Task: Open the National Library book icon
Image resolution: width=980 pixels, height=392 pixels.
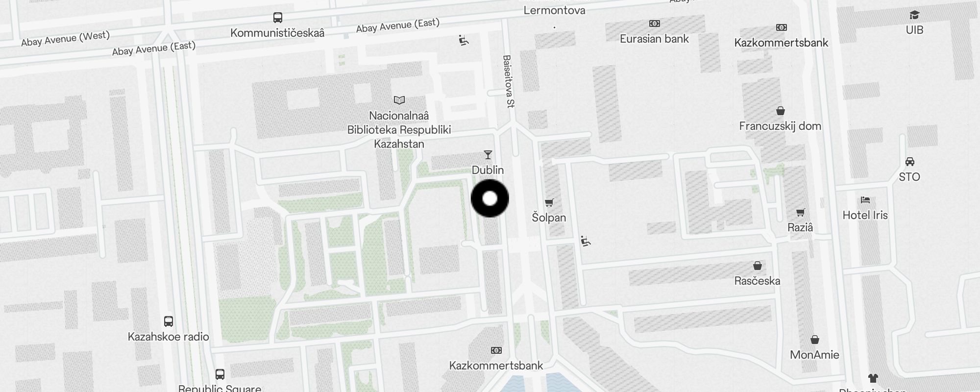Action: tap(399, 100)
